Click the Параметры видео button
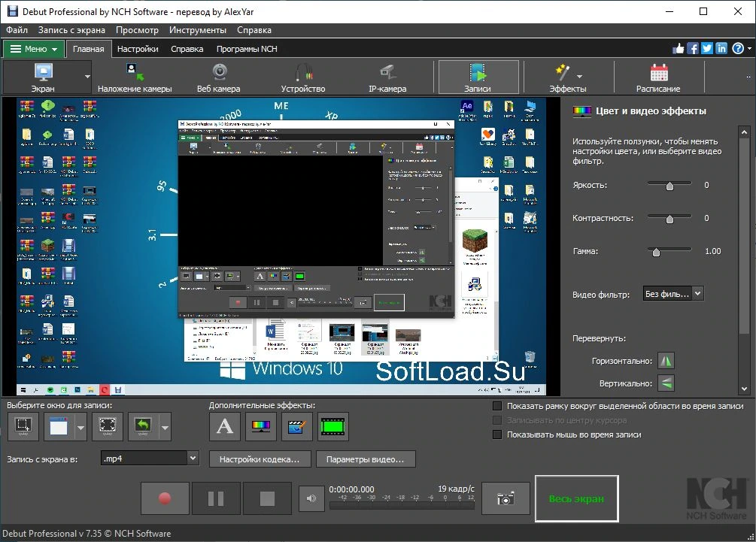756x542 pixels. coord(366,459)
